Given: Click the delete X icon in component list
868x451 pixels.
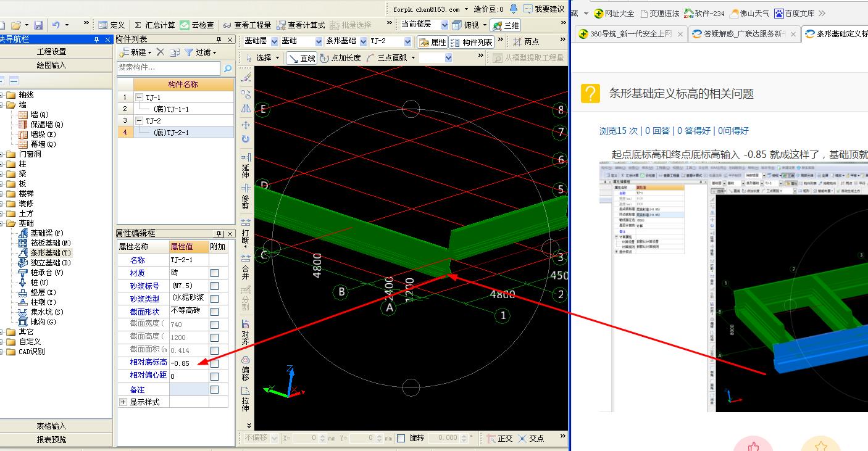Looking at the screenshot, I should click(x=160, y=52).
